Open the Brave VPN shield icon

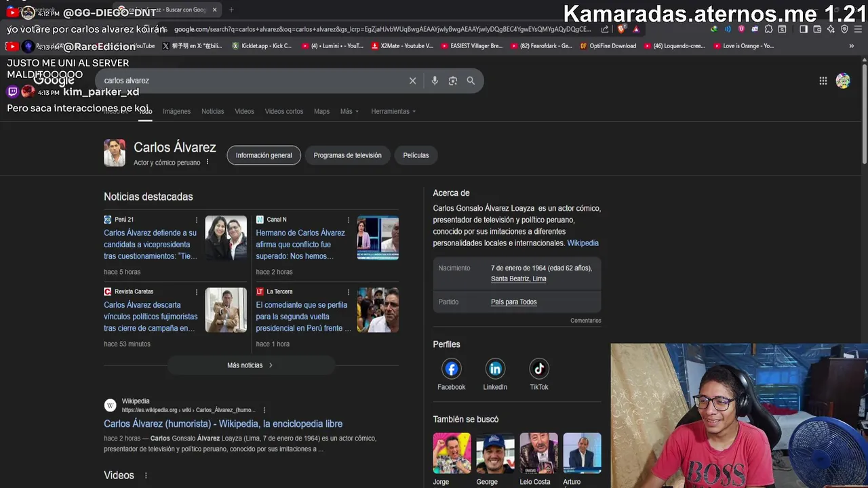pos(844,29)
